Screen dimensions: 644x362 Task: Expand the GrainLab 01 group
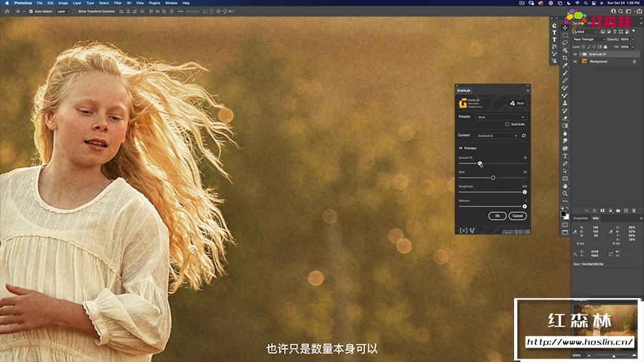[580, 54]
